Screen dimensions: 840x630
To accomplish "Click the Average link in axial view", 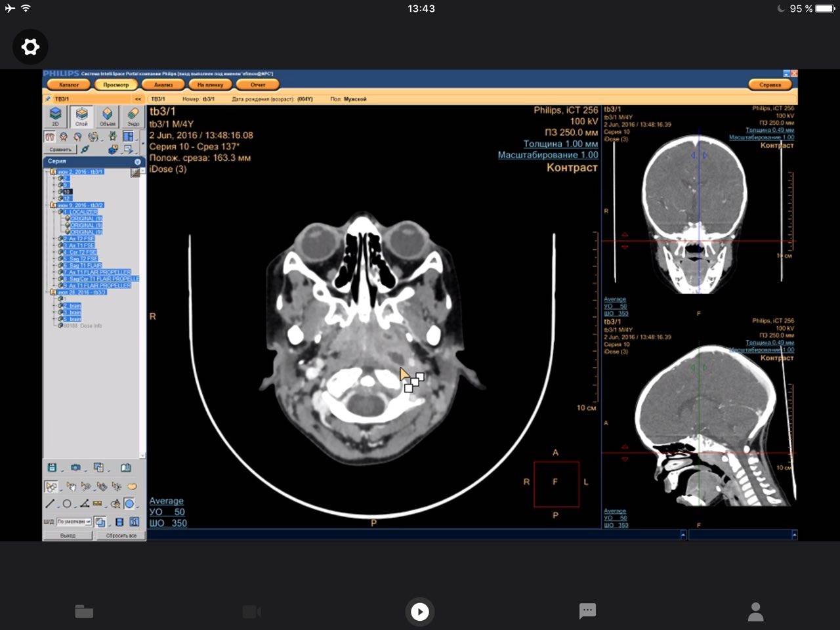I will (x=166, y=501).
